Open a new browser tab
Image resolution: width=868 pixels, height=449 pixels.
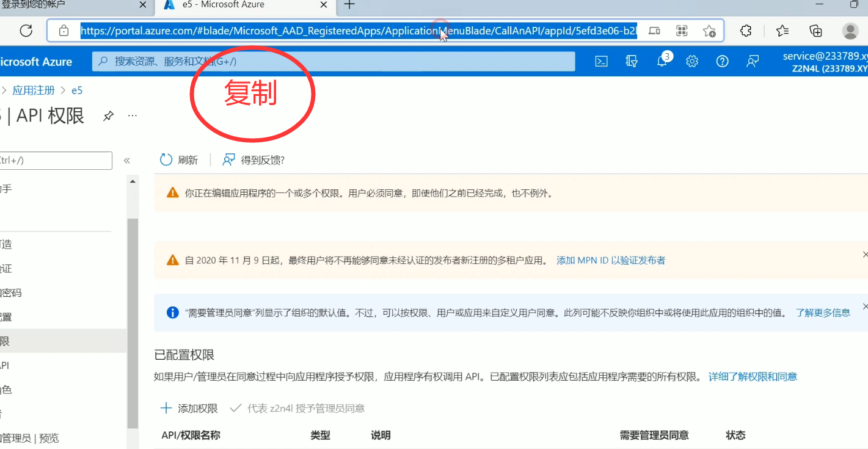click(349, 5)
